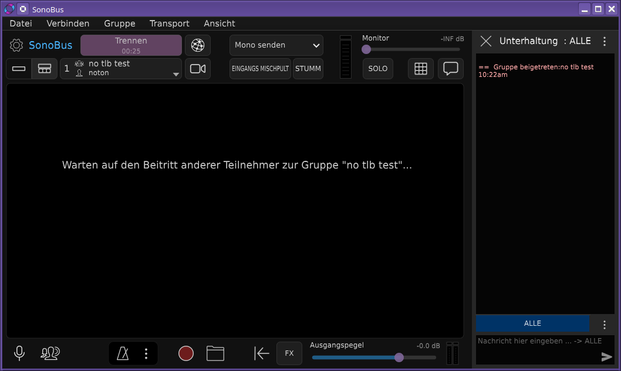621x371 pixels.
Task: Click the SonoBus title link
Action: click(x=50, y=45)
